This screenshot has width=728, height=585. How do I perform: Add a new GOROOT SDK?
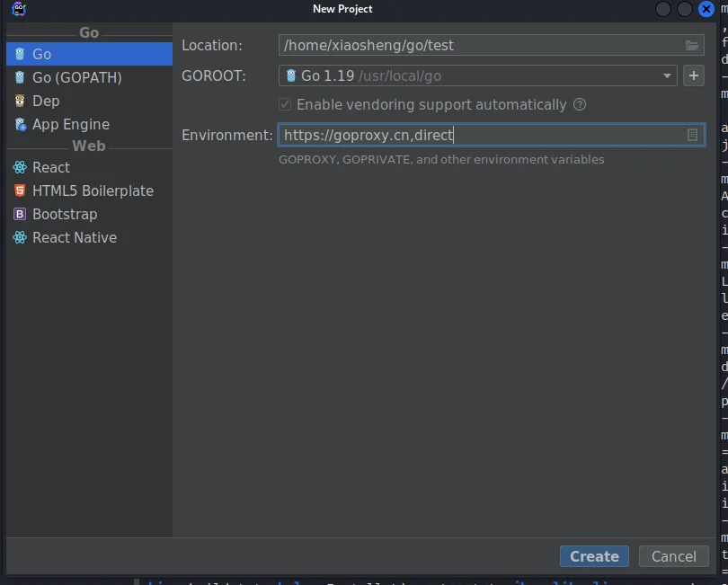[694, 75]
